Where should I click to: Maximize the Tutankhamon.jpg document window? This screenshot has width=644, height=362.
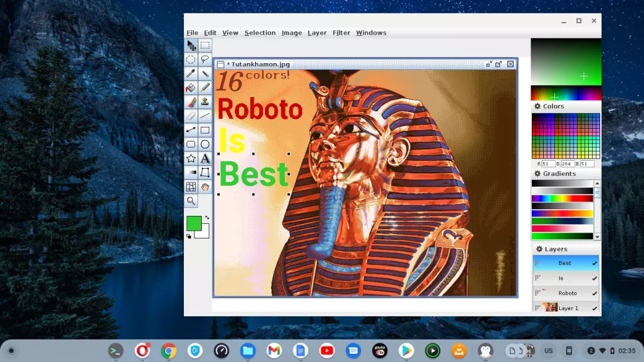(499, 64)
